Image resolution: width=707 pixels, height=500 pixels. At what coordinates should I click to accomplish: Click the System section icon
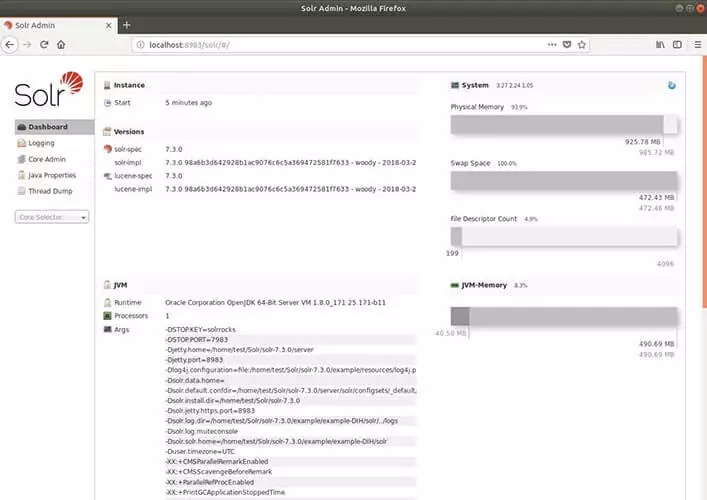click(455, 85)
